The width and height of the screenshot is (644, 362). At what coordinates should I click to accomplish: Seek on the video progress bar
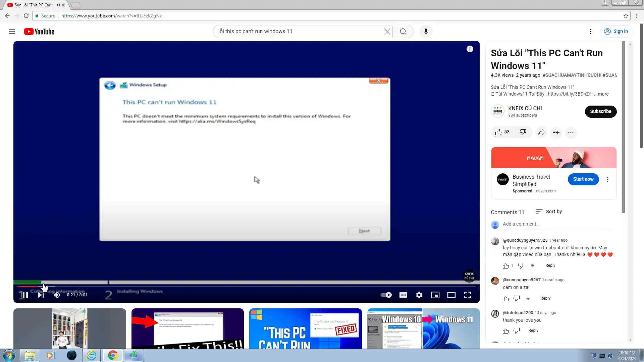[x=235, y=286]
